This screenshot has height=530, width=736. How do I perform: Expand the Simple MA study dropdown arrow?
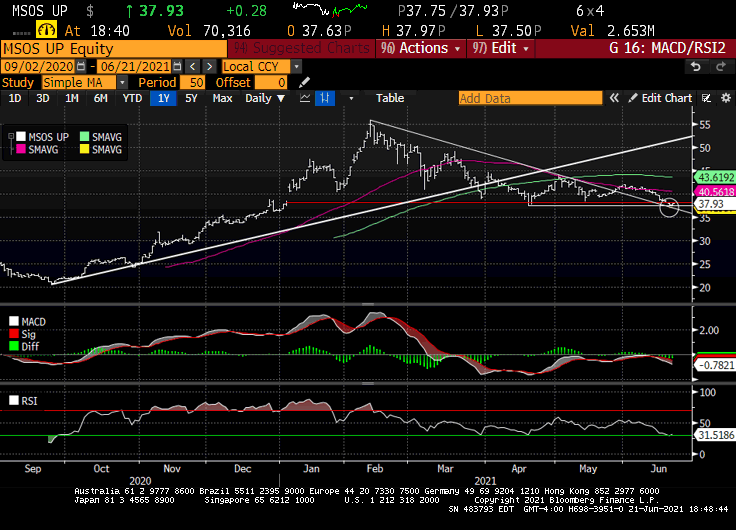[x=122, y=83]
